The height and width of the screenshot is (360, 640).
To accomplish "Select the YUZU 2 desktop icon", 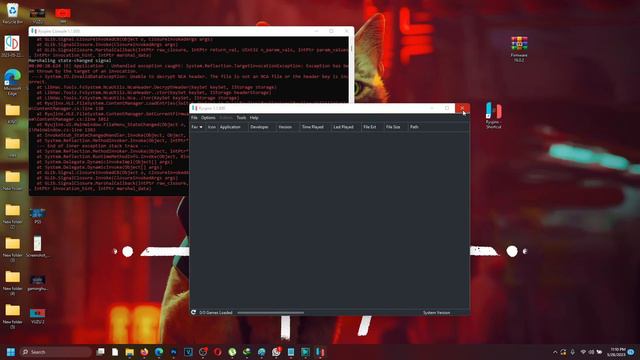I will (38, 316).
